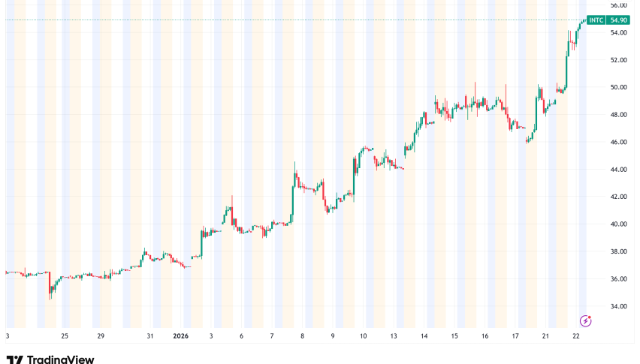Select the 21 date marker
Screen dimensions: 640x364
click(x=547, y=335)
